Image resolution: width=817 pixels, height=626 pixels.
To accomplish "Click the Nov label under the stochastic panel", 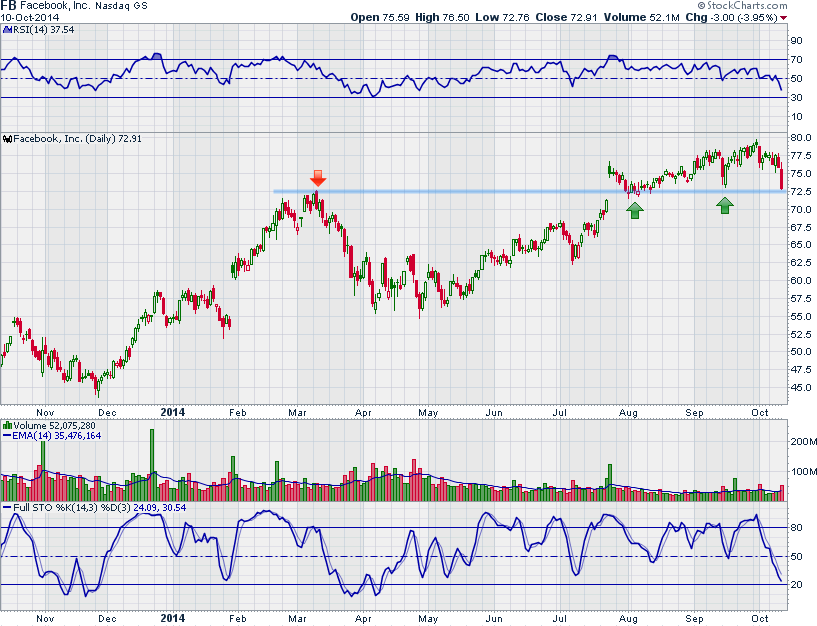I will [x=45, y=619].
